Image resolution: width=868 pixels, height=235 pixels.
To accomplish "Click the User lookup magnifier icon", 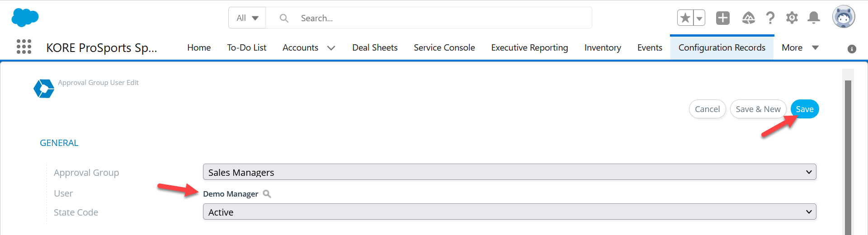I will click(x=267, y=194).
